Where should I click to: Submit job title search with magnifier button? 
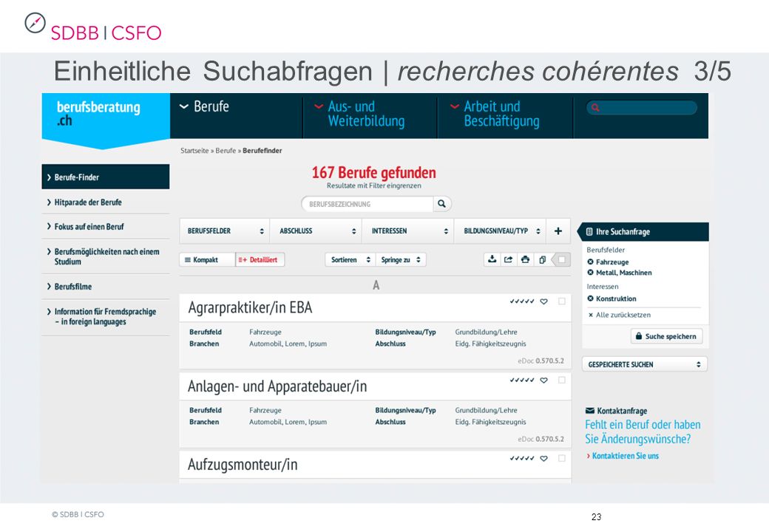442,204
